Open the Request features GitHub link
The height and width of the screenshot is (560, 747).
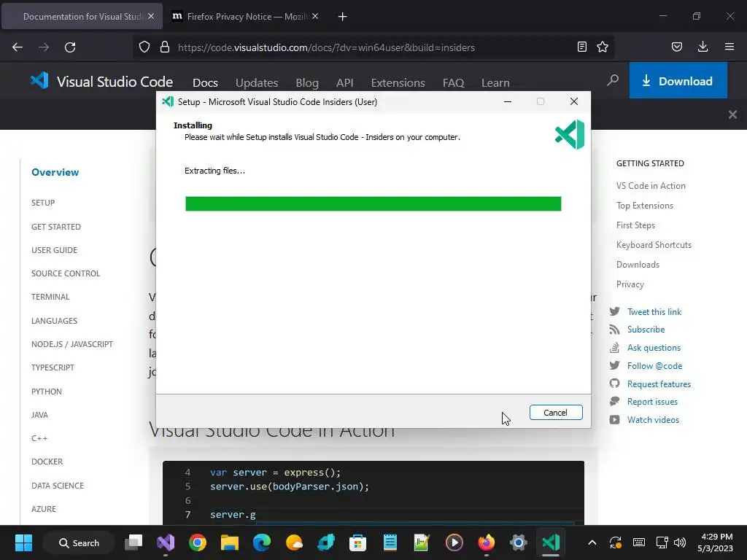(659, 384)
